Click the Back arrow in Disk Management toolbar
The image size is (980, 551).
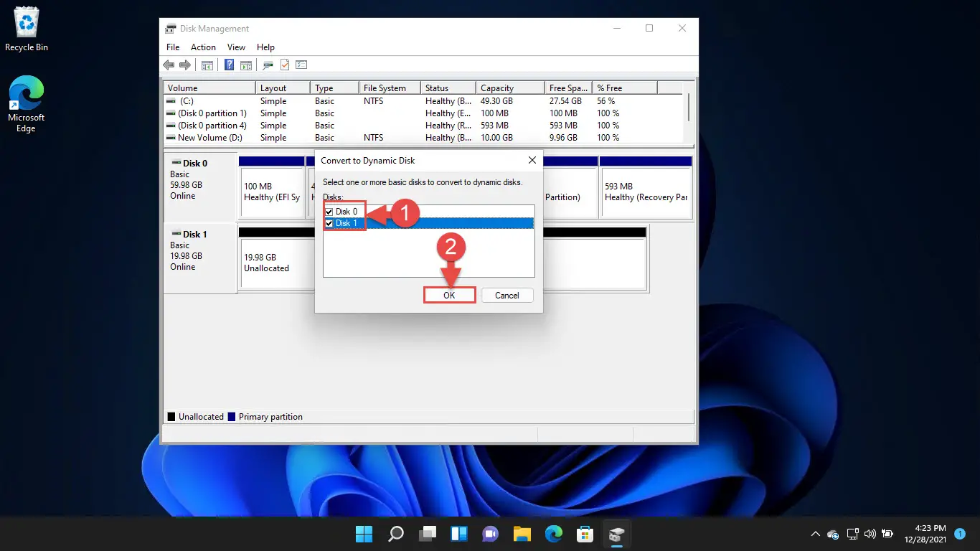coord(169,65)
